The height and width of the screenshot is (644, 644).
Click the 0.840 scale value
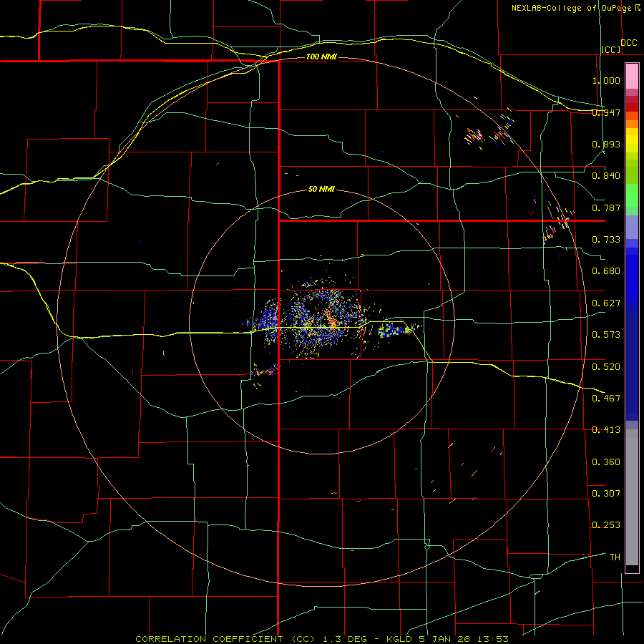tap(606, 176)
